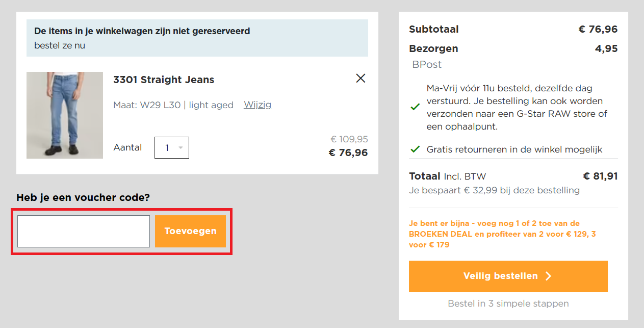
Task: Click the jeans product thumbnail
Action: click(65, 115)
